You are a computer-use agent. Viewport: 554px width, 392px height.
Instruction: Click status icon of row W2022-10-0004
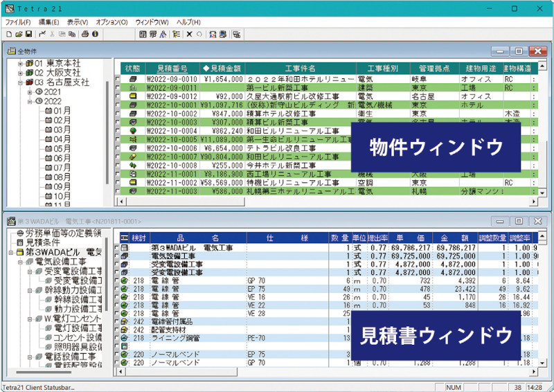coord(133,131)
